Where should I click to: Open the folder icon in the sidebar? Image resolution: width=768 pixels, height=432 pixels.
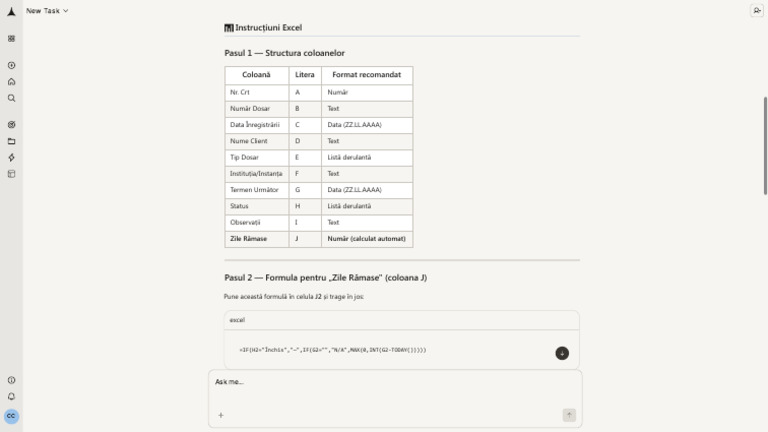tap(11, 142)
